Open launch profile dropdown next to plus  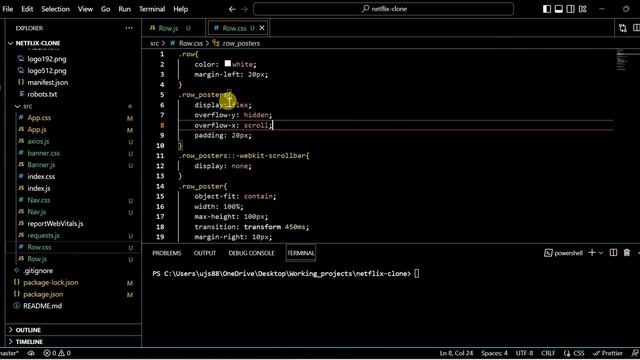(601, 253)
